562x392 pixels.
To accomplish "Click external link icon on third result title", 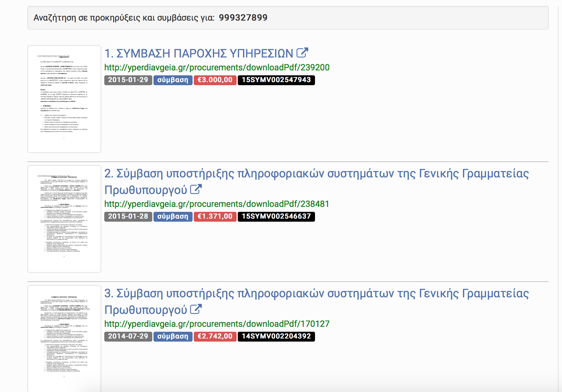I will click(x=196, y=309).
